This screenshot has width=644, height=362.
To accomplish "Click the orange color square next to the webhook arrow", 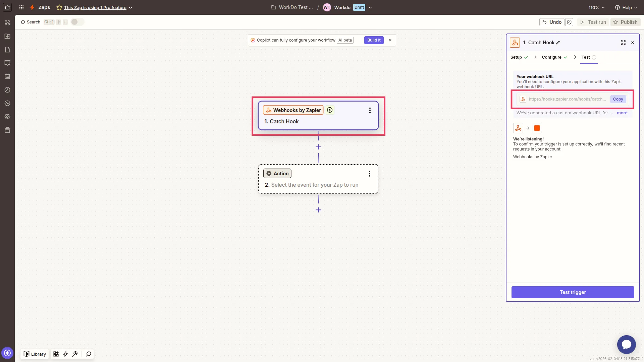I will click(x=537, y=128).
